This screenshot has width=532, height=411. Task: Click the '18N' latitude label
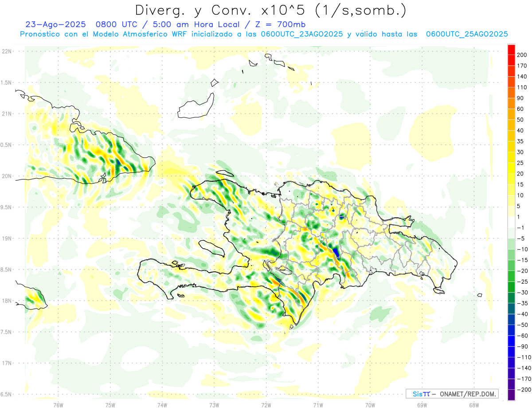pyautogui.click(x=7, y=301)
